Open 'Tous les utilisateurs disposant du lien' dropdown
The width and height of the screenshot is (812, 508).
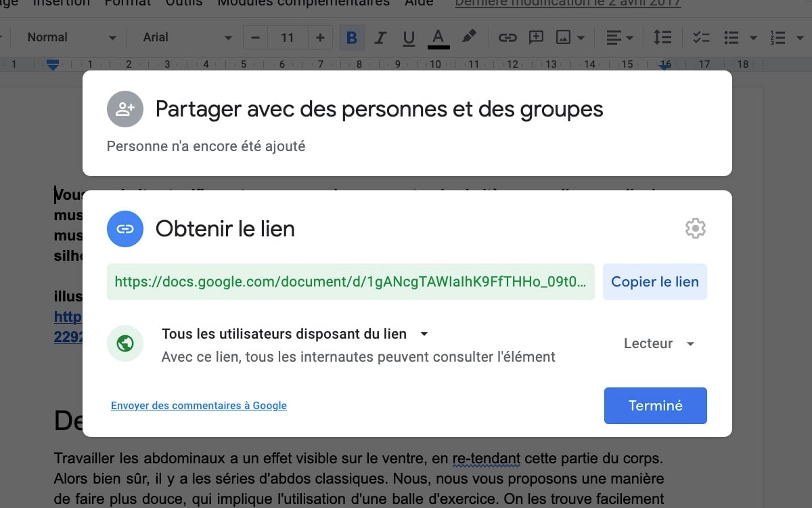tap(295, 334)
